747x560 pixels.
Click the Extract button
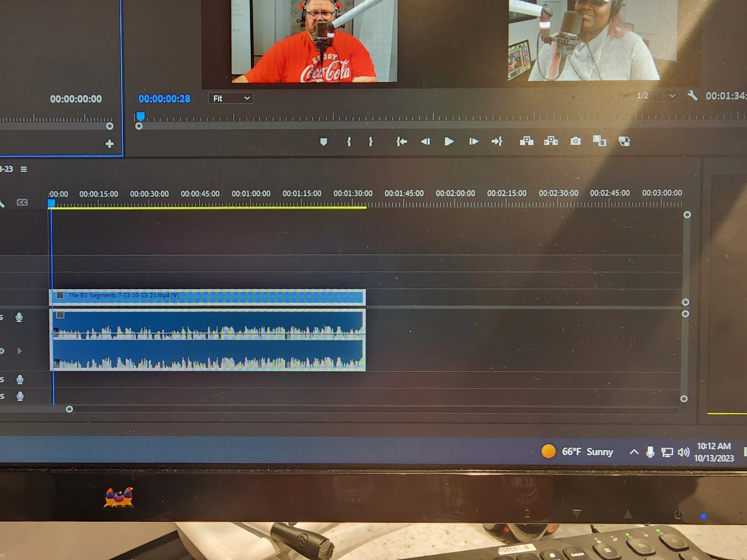[551, 141]
